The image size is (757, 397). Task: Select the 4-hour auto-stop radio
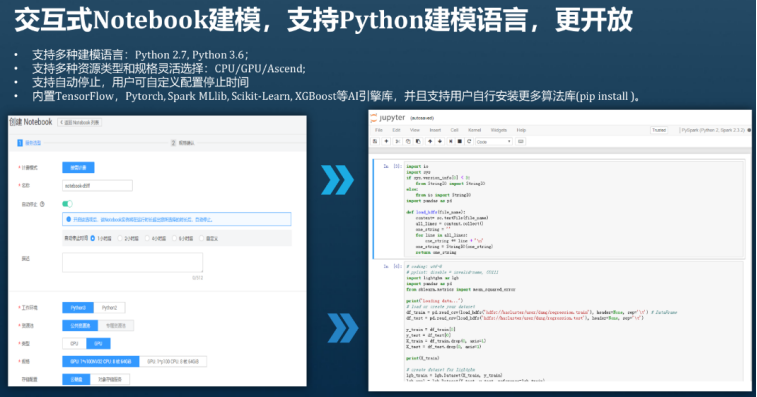(x=148, y=238)
